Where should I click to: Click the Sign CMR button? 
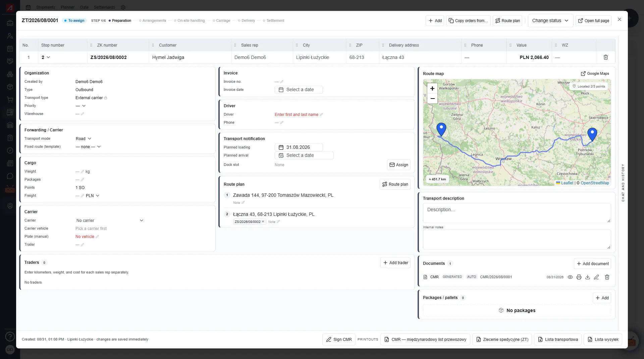[x=339, y=340]
